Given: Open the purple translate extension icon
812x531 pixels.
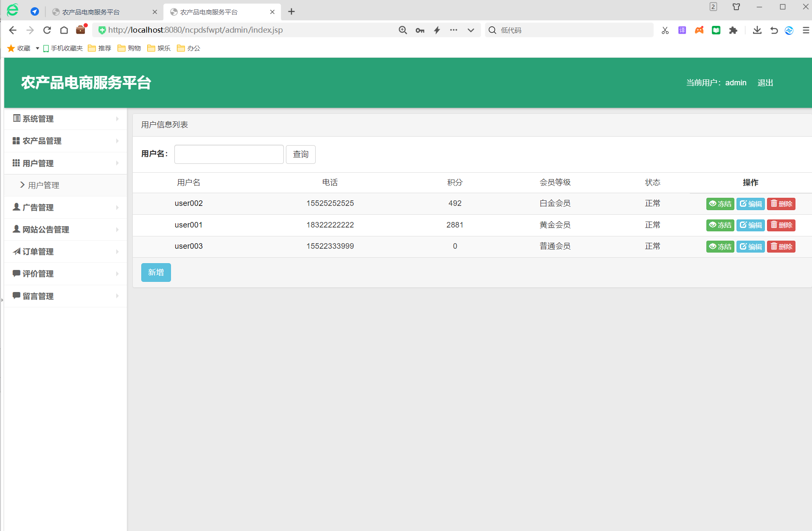Looking at the screenshot, I should tap(682, 30).
